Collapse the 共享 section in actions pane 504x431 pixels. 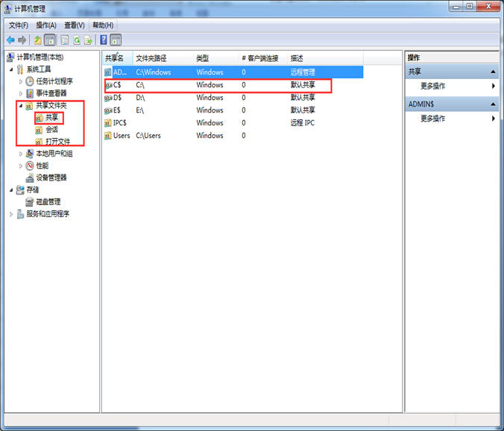tap(493, 72)
